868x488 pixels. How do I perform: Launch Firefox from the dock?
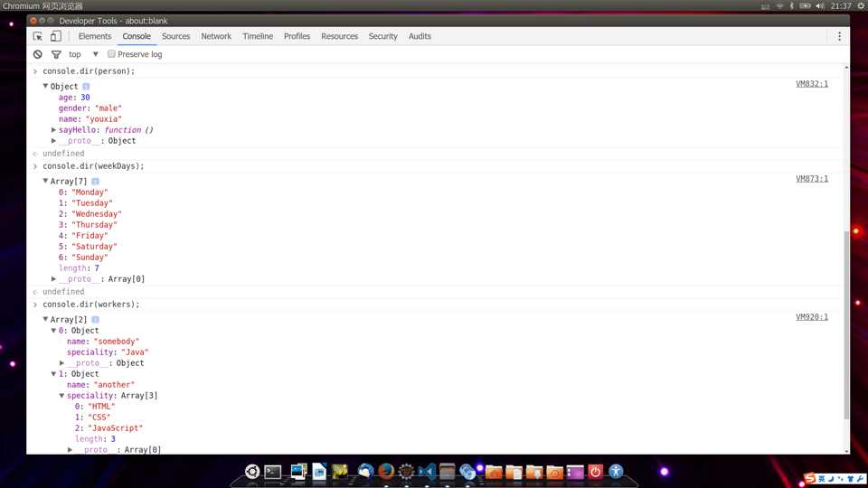click(x=386, y=472)
